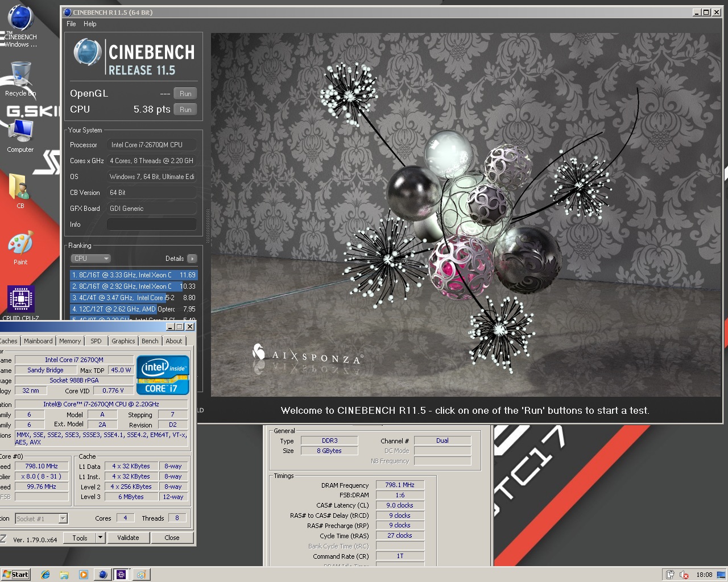The image size is (728, 582).
Task: Click the Paint-like taskbar button
Action: tap(140, 575)
